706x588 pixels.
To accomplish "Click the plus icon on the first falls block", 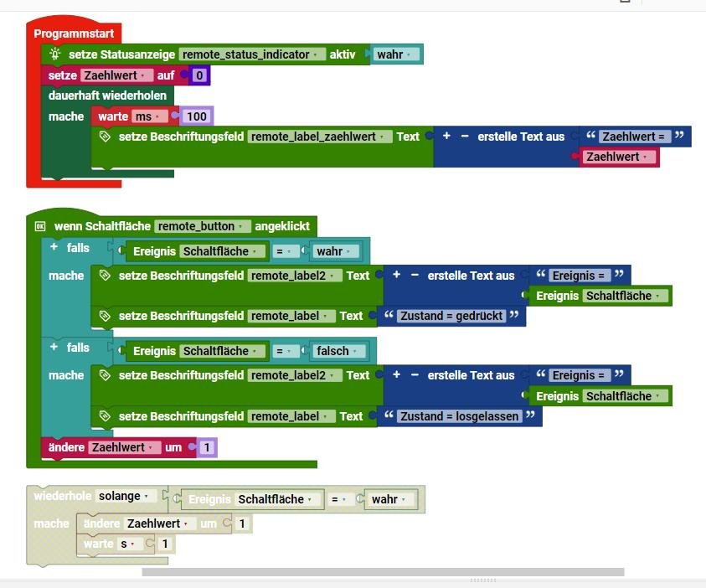I will point(54,248).
